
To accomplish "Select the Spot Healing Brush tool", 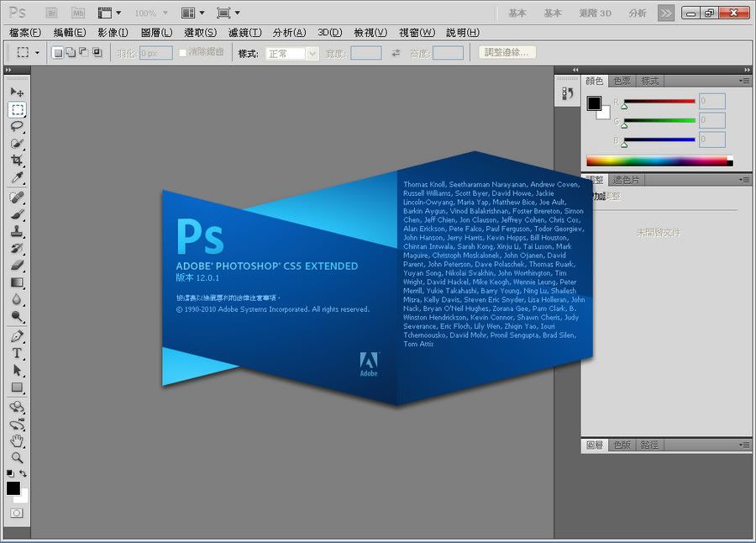I will (x=18, y=197).
